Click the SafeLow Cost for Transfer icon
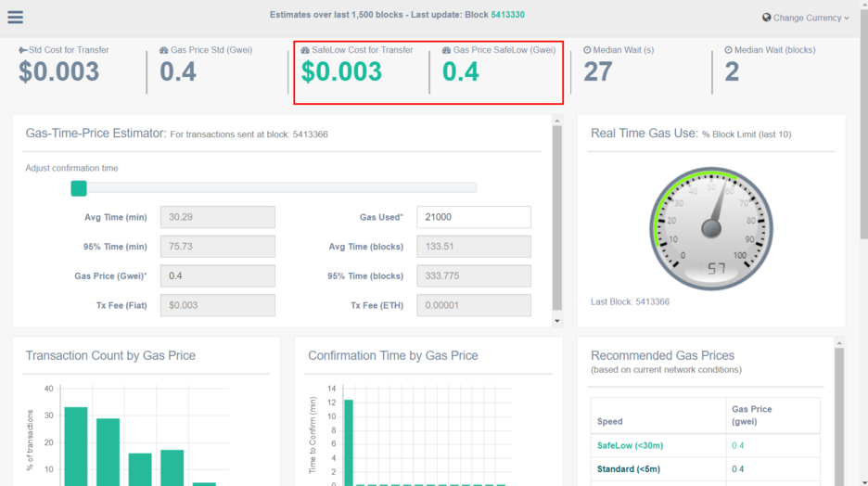This screenshot has width=868, height=486. point(305,50)
